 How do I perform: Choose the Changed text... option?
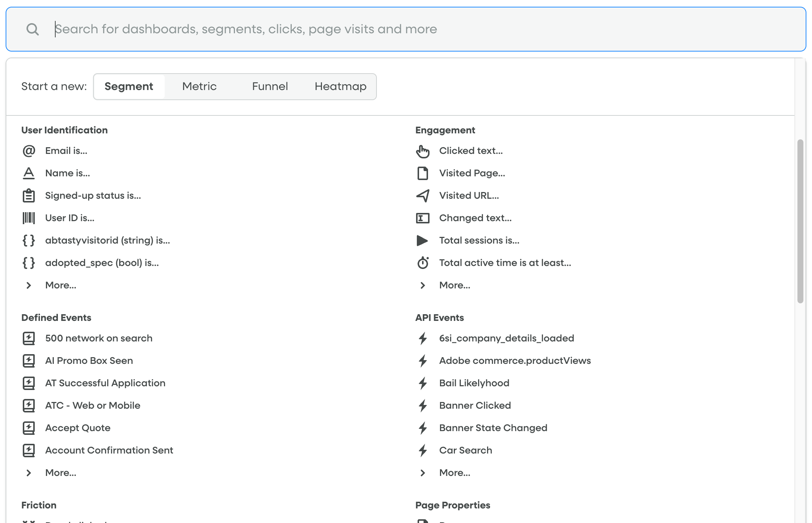[475, 218]
